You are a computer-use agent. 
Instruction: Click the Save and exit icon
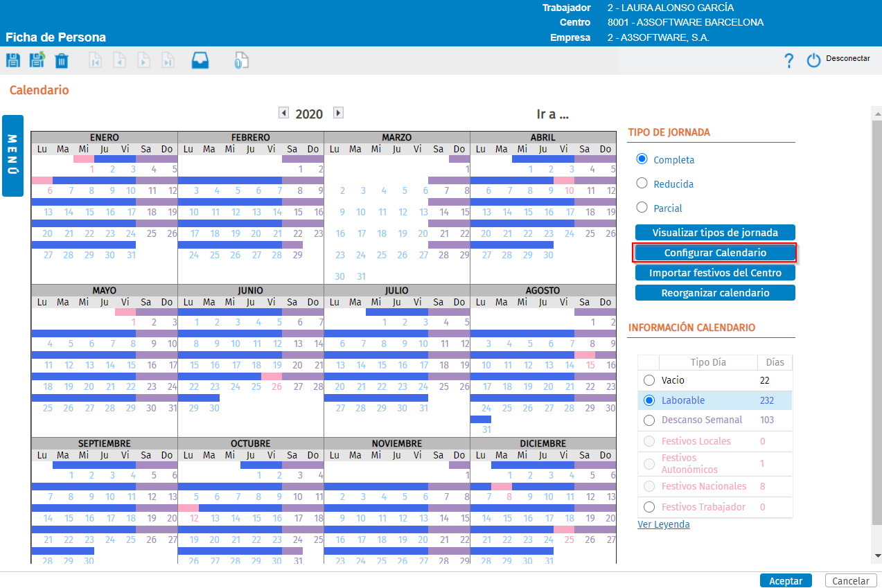click(37, 60)
